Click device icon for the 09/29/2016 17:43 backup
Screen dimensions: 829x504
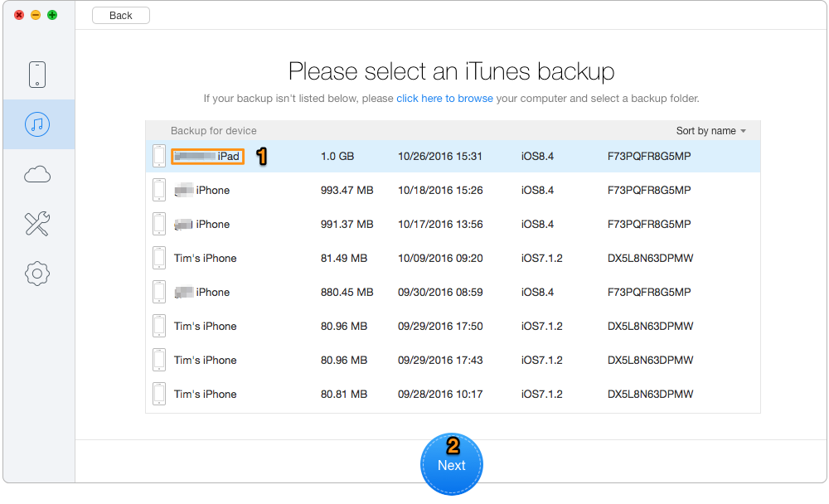coord(159,360)
